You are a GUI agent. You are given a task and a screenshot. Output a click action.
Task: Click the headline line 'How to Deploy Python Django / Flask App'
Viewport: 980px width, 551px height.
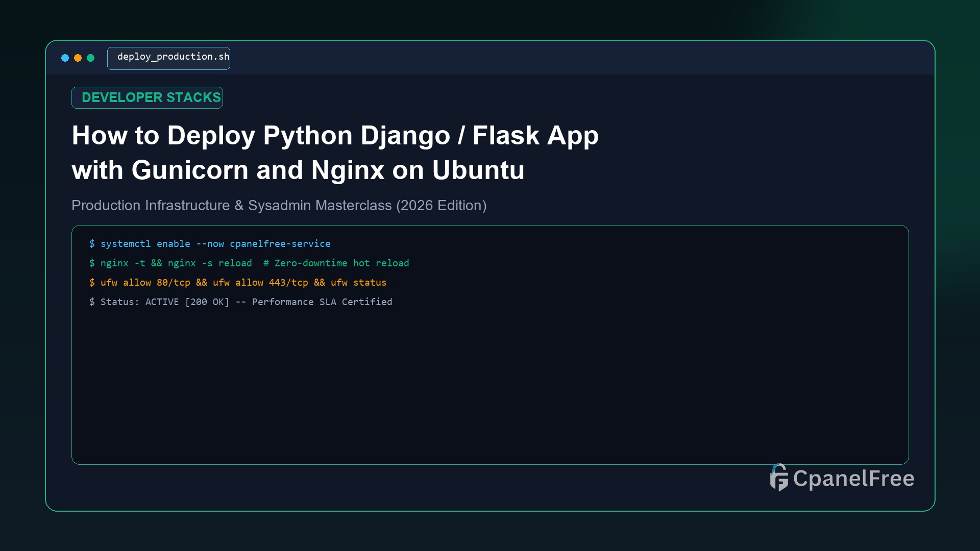tap(335, 136)
